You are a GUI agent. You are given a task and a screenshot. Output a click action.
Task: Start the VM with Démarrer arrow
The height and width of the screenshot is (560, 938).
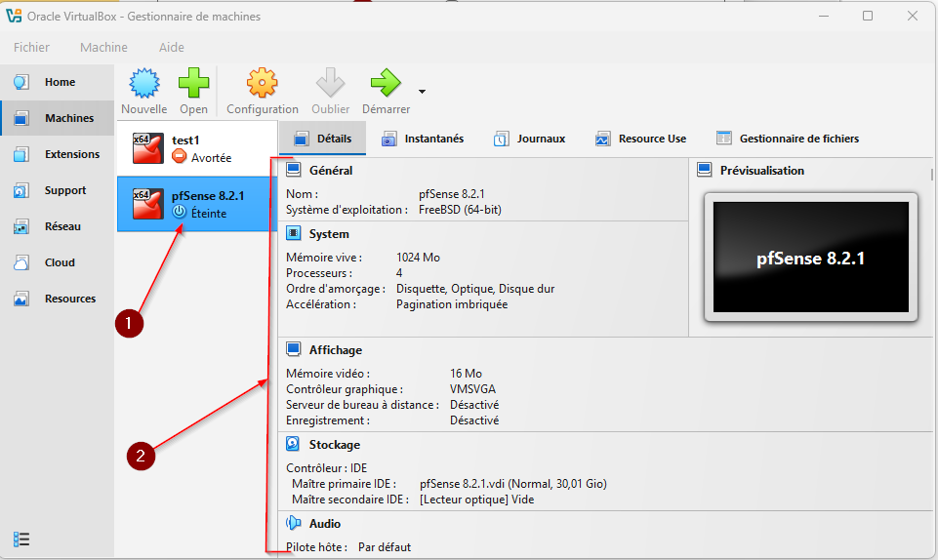point(386,84)
